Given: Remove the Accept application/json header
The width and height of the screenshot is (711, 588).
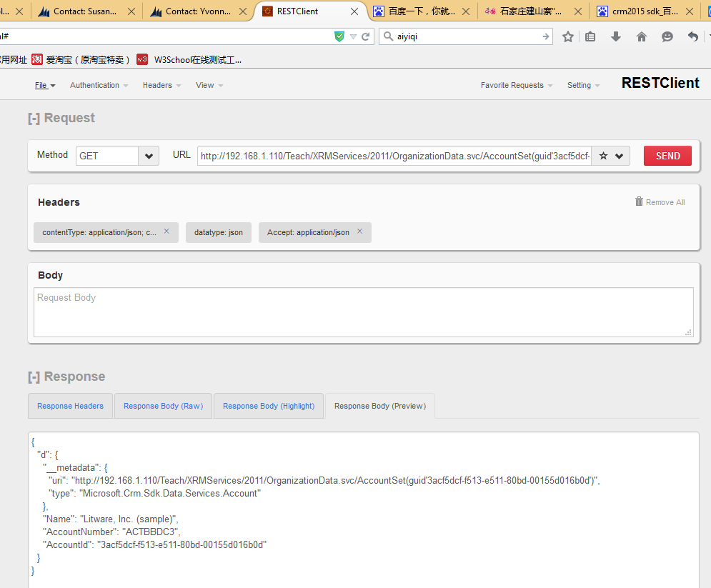Looking at the screenshot, I should 359,231.
